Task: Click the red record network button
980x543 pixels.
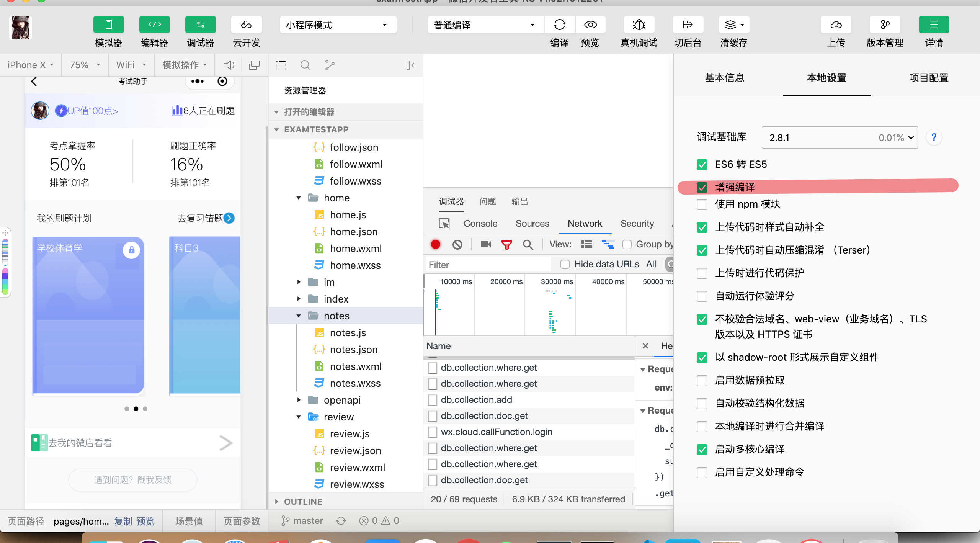Action: [436, 244]
